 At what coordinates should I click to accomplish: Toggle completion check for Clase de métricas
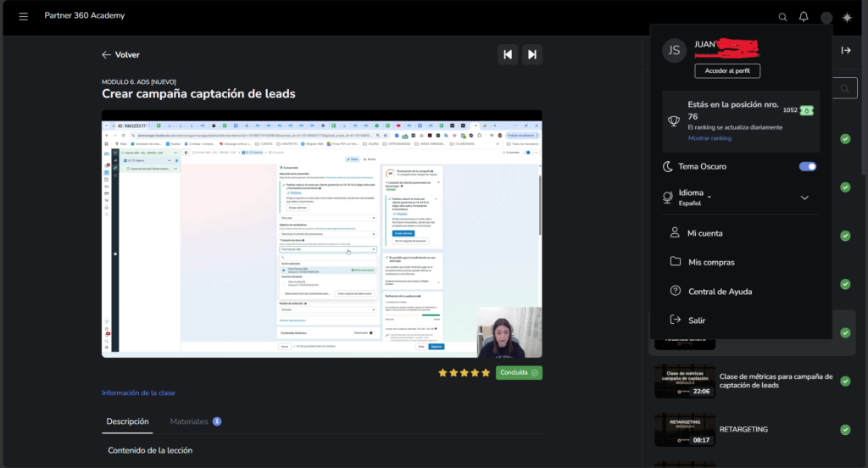(845, 381)
